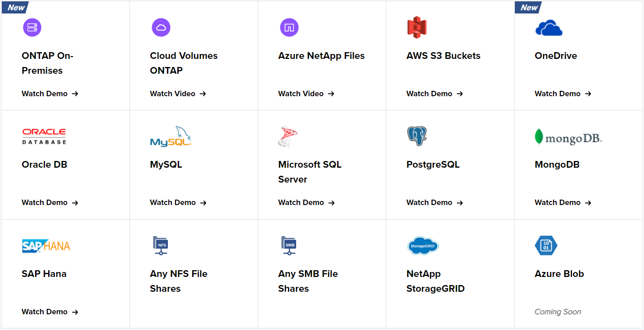
Task: Click the New badge on ONTAP On-Premises card
Action: 15,7
